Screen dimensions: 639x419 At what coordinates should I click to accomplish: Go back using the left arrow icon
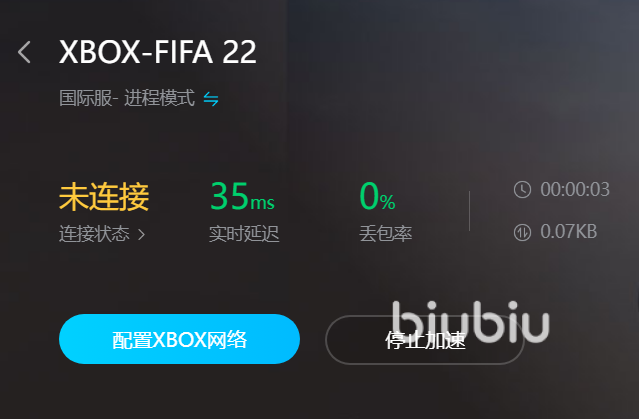[x=24, y=52]
